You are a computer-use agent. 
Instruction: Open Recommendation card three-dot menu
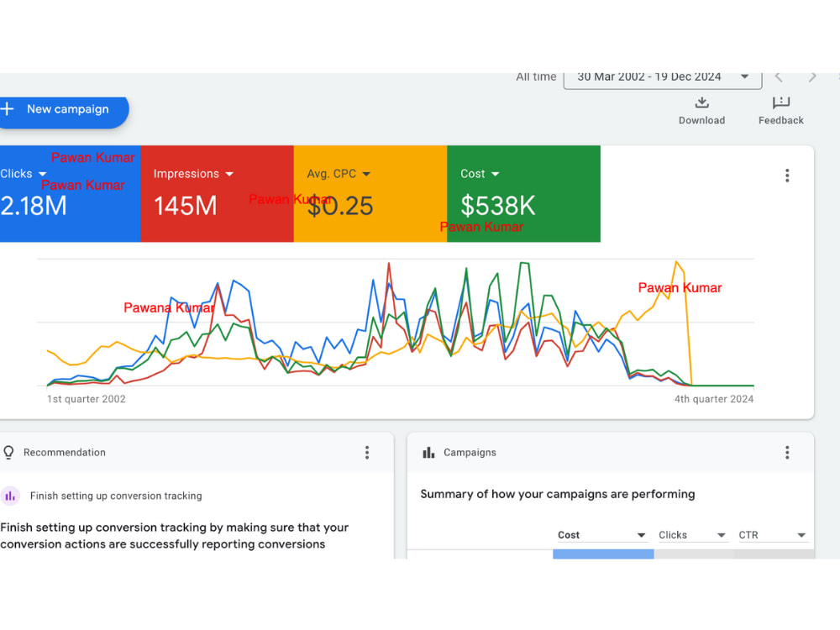coord(367,453)
